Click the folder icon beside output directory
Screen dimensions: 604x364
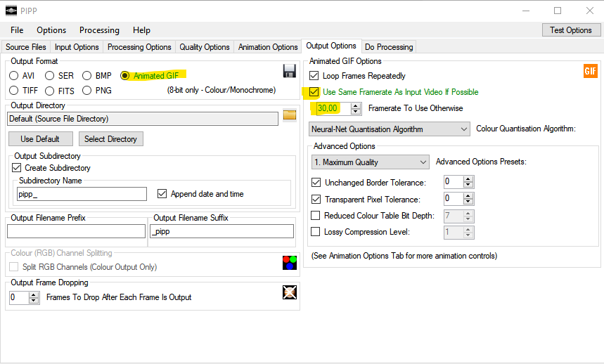tap(290, 115)
